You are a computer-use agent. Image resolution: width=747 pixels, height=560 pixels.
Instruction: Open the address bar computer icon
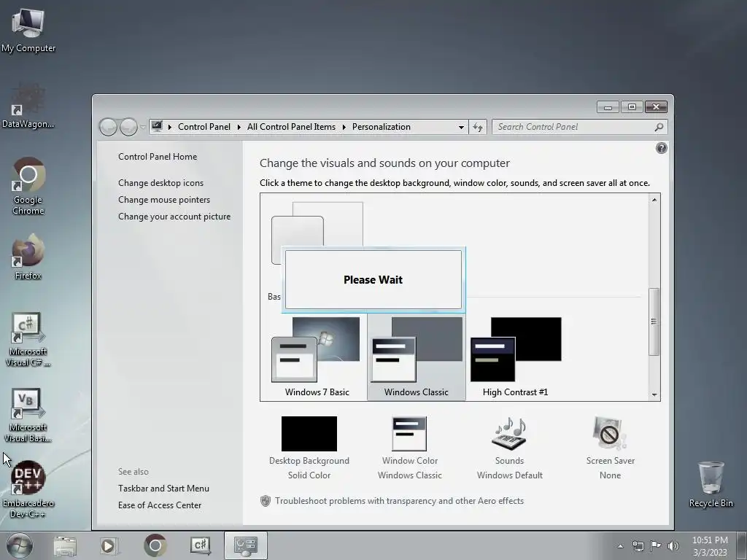(157, 127)
